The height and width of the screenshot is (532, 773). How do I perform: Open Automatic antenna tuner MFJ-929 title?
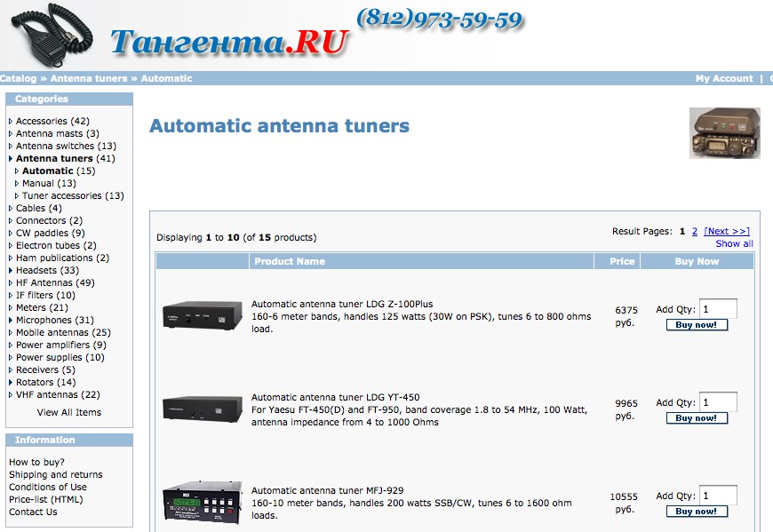[x=327, y=490]
